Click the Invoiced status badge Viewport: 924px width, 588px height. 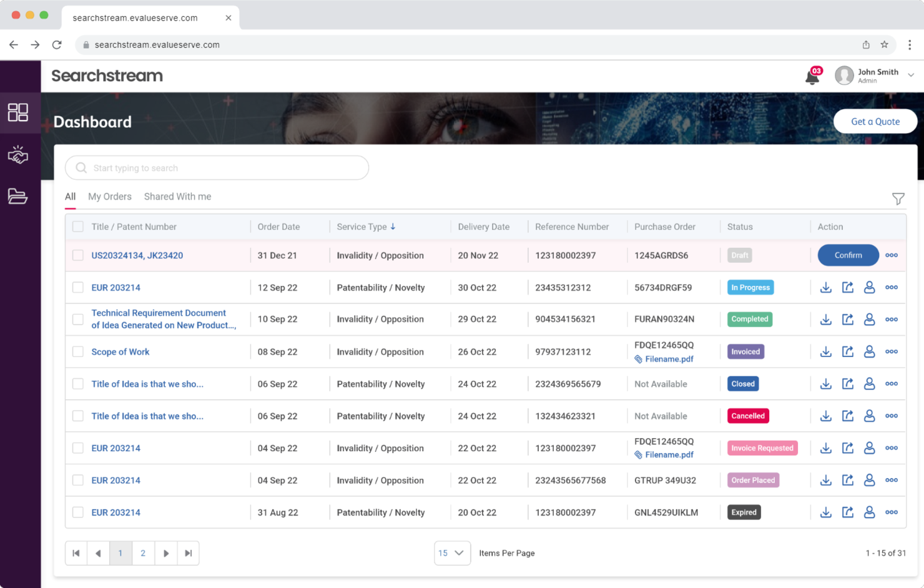[x=745, y=352]
